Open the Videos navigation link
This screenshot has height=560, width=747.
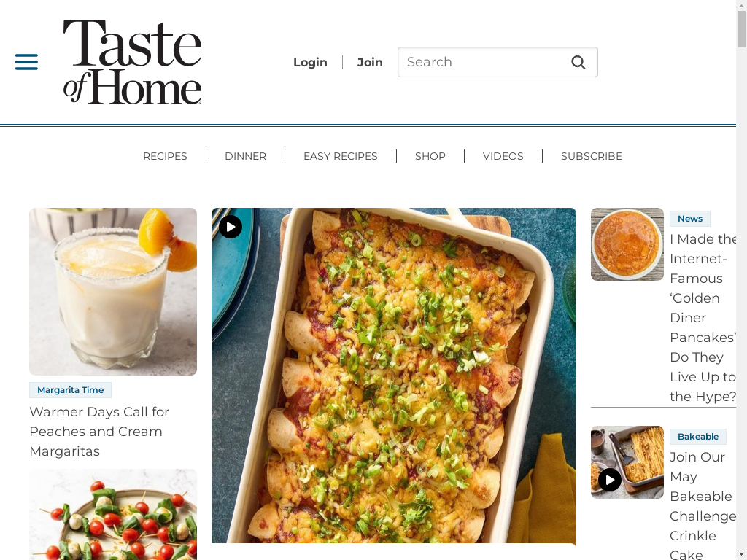(503, 156)
